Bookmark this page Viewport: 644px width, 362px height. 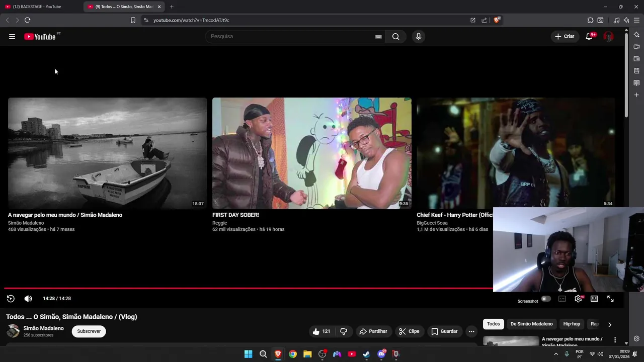(x=133, y=20)
